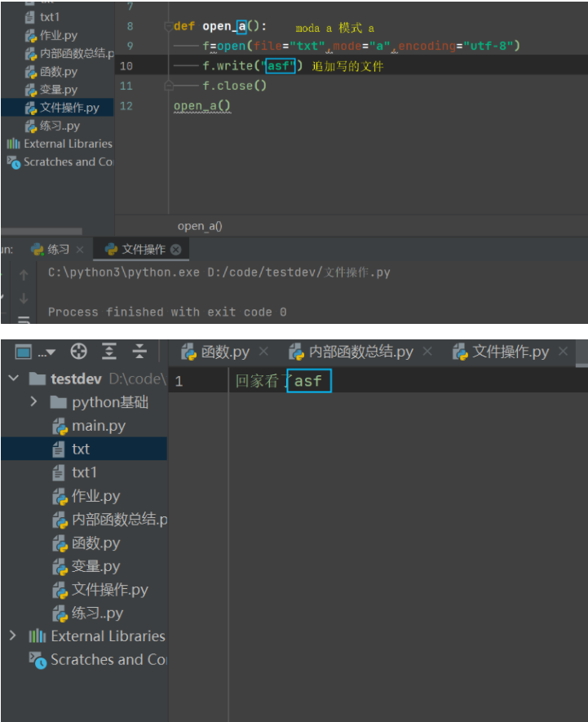
Task: Click the Expand All toolbar icon
Action: 108,352
